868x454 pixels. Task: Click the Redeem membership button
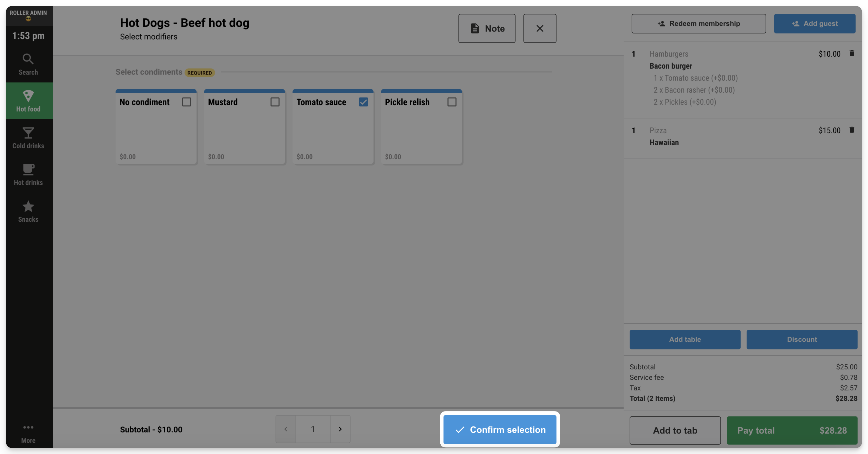point(699,24)
